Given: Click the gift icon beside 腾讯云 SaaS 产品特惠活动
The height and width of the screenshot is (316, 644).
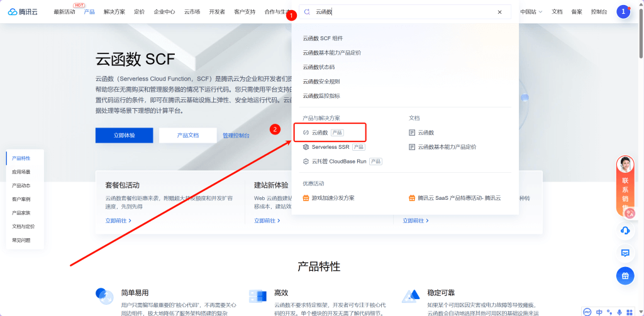Looking at the screenshot, I should tap(412, 198).
